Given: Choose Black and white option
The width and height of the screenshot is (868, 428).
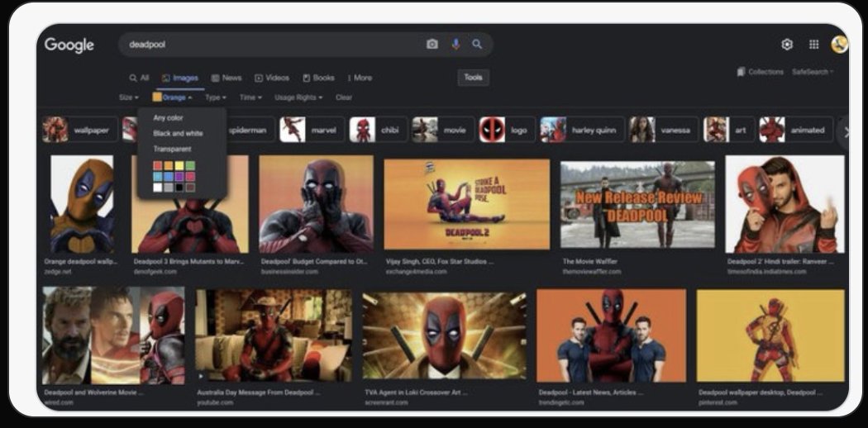Looking at the screenshot, I should 179,133.
